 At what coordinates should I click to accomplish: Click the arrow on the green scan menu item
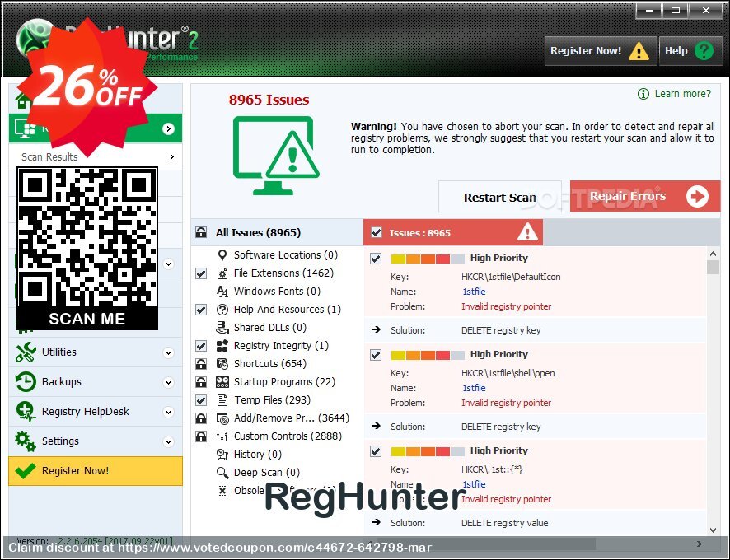[169, 129]
